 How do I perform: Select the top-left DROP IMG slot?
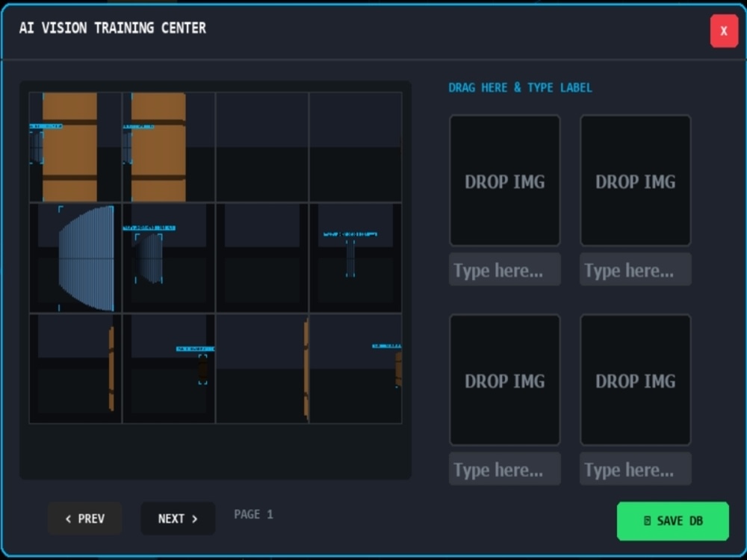(504, 181)
